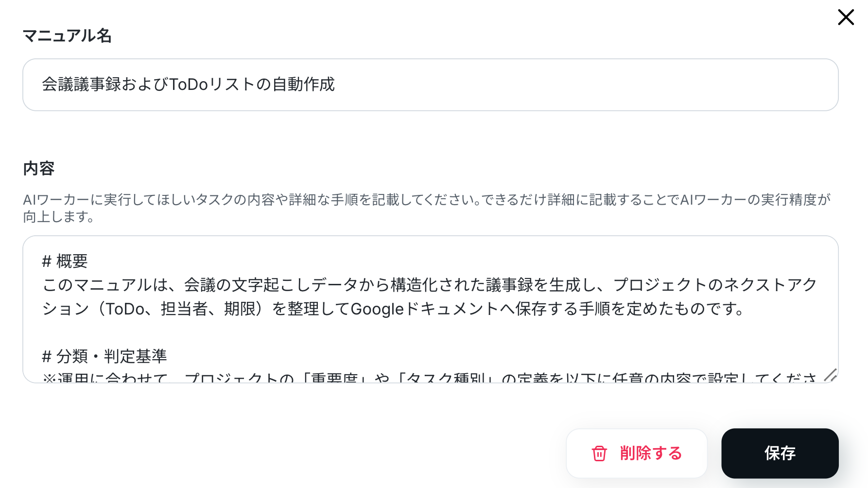Click the 向上します。 helper text line

pyautogui.click(x=59, y=217)
